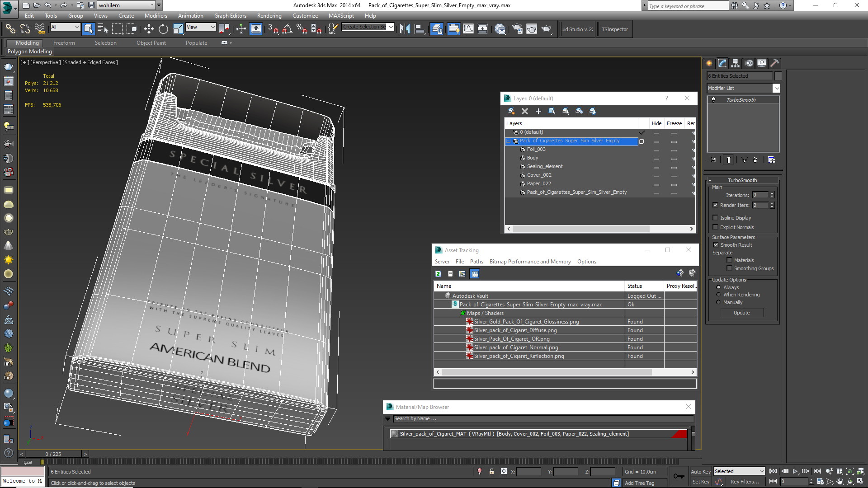
Task: Open the Modifiers menu
Action: 156,16
